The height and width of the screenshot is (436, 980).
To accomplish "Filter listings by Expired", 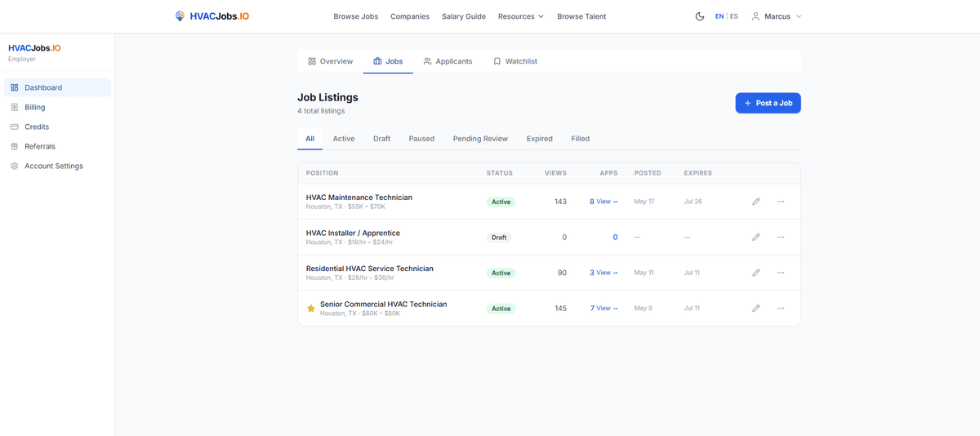I will click(x=540, y=139).
